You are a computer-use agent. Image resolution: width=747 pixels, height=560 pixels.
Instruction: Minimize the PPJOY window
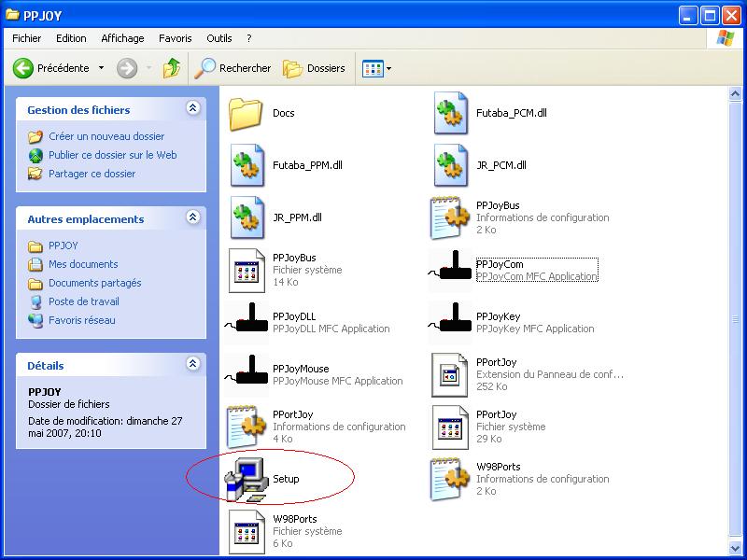pos(687,16)
